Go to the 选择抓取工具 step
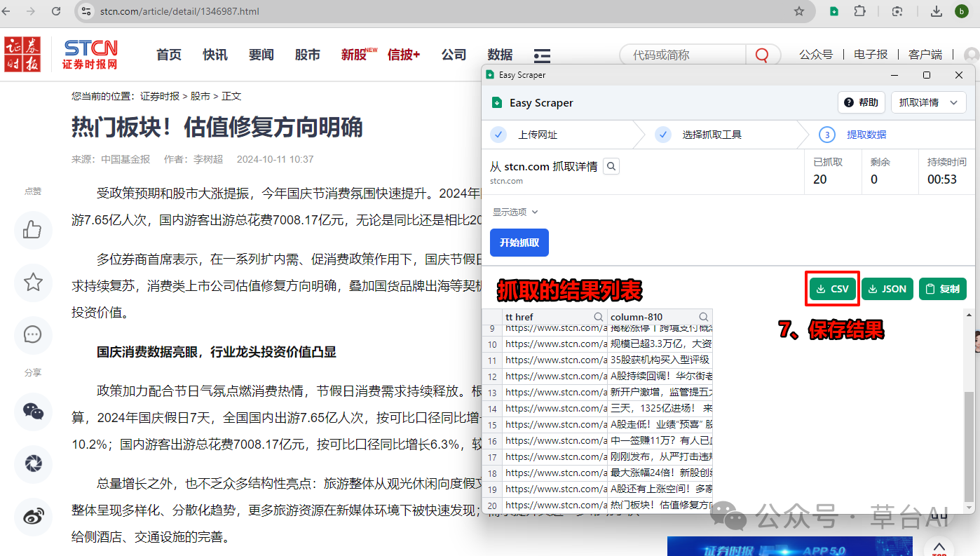This screenshot has width=980, height=556. [x=712, y=135]
